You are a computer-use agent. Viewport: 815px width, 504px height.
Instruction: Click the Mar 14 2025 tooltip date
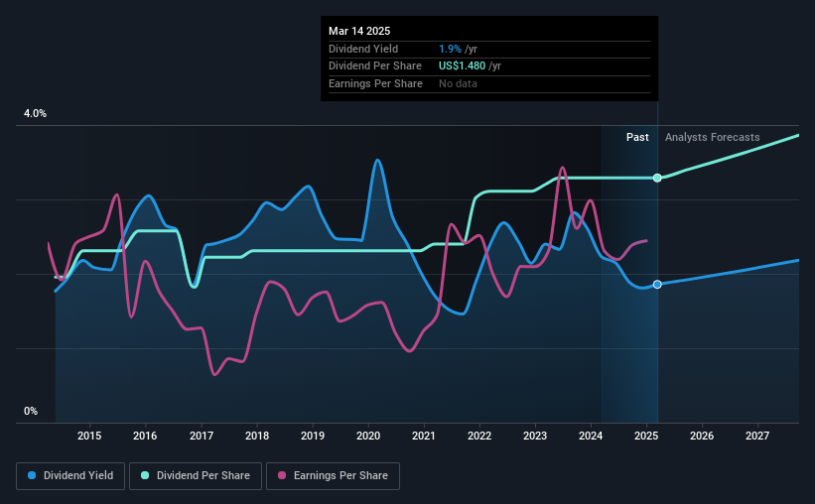tap(359, 31)
